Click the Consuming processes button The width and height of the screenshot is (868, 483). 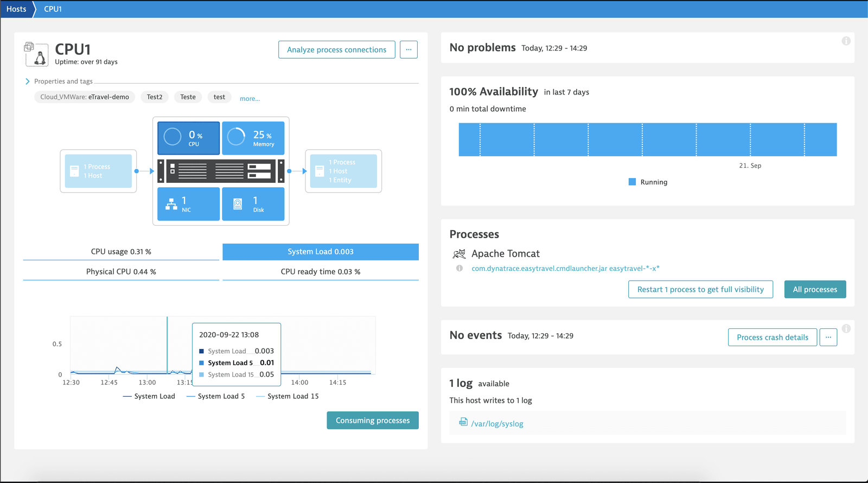tap(373, 421)
